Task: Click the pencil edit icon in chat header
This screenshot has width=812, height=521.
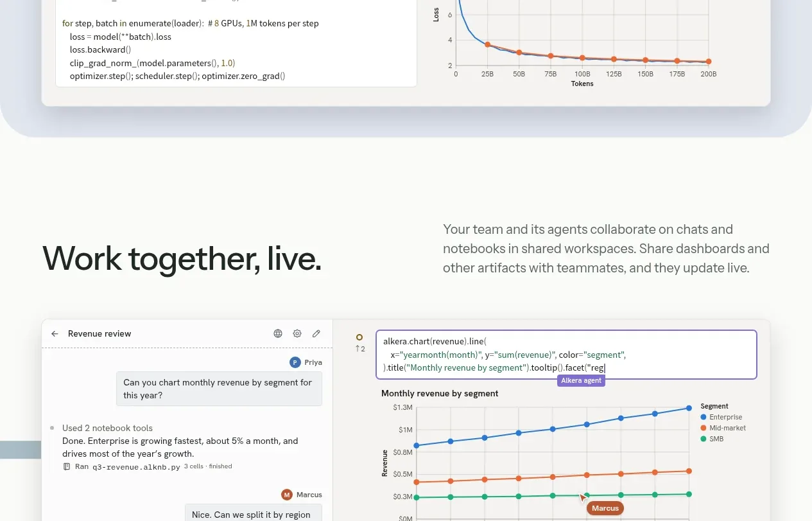Action: (316, 333)
